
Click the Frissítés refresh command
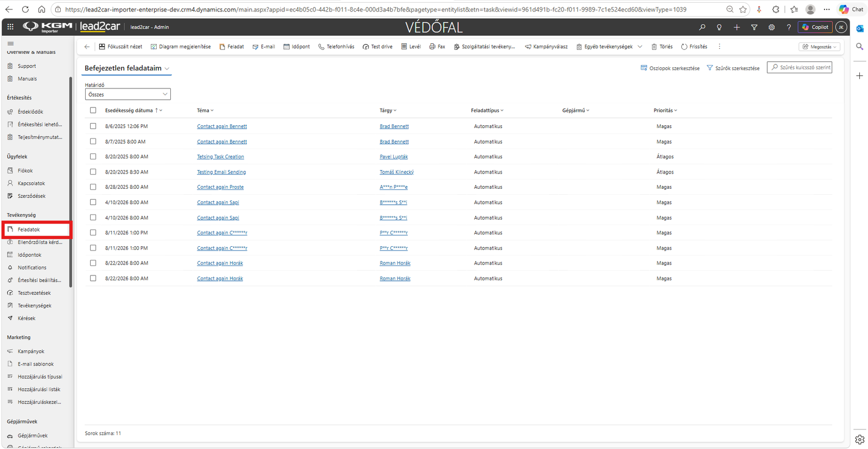click(694, 47)
